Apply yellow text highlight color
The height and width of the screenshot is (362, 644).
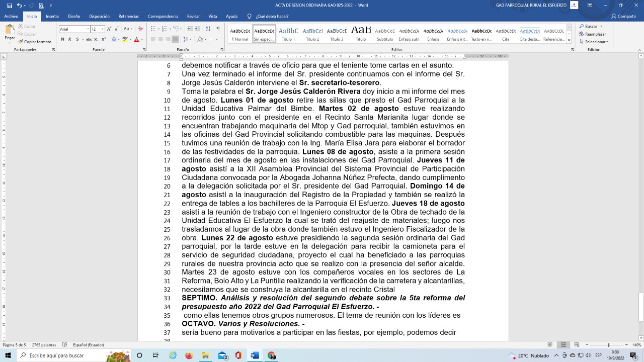point(125,39)
